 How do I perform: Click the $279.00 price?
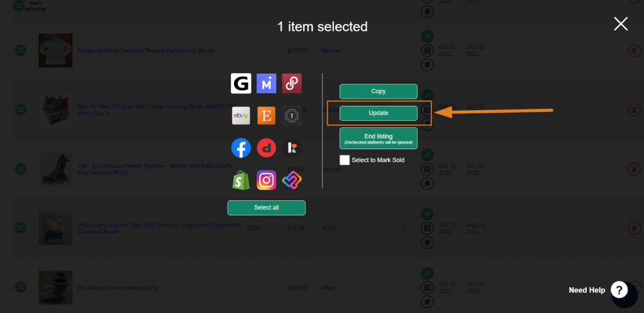click(x=297, y=50)
